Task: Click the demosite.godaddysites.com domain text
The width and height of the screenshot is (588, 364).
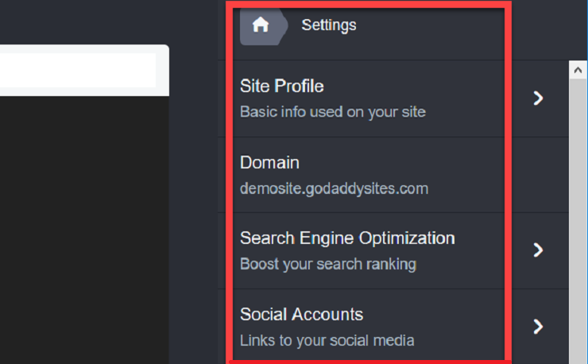Action: click(334, 188)
